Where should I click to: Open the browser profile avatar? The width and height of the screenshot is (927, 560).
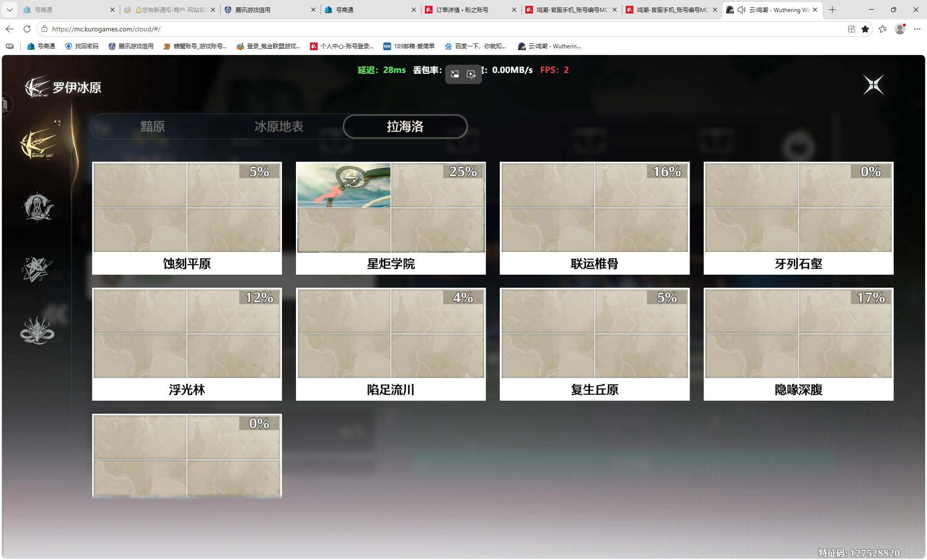coord(900,29)
